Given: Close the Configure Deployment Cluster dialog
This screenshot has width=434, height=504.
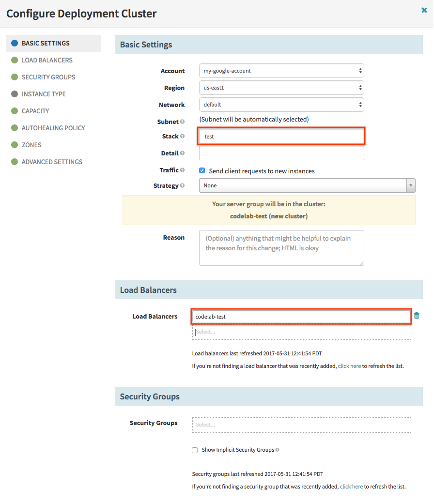Looking at the screenshot, I should (x=424, y=10).
